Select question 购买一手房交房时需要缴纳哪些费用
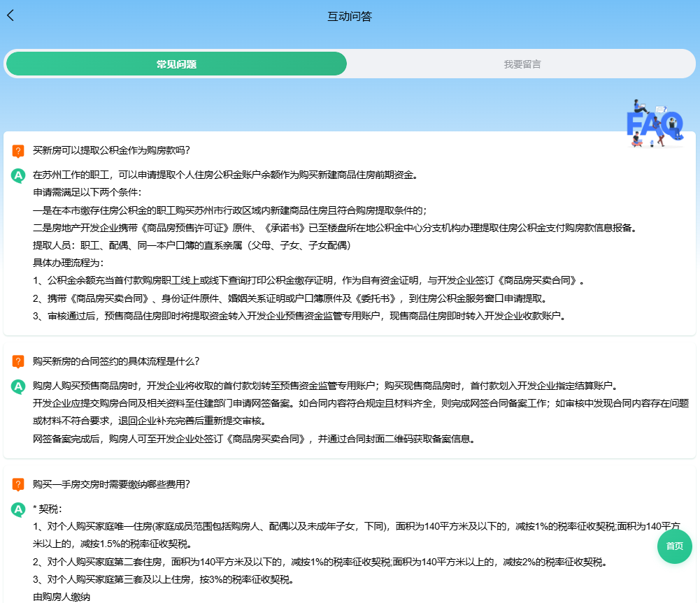The image size is (700, 603). pos(111,484)
